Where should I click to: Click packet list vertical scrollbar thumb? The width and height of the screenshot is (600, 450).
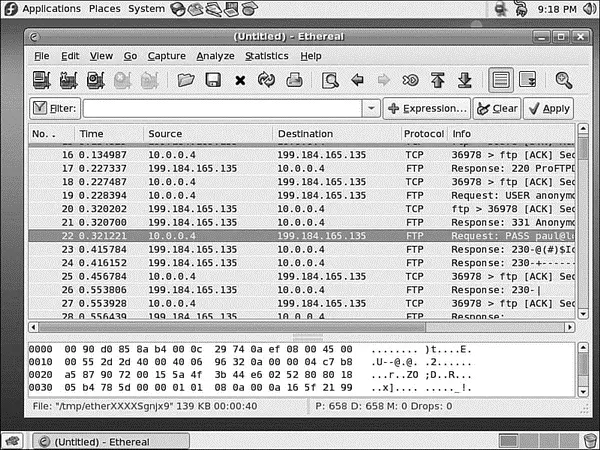pos(583,149)
